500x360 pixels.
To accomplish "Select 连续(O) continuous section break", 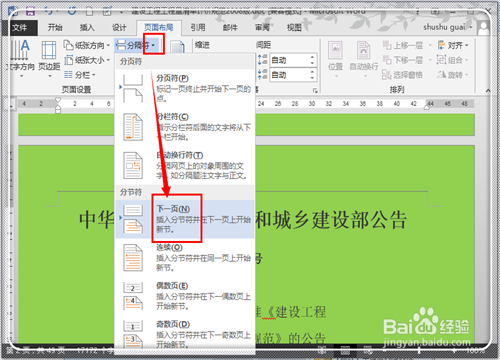I will pyautogui.click(x=185, y=257).
